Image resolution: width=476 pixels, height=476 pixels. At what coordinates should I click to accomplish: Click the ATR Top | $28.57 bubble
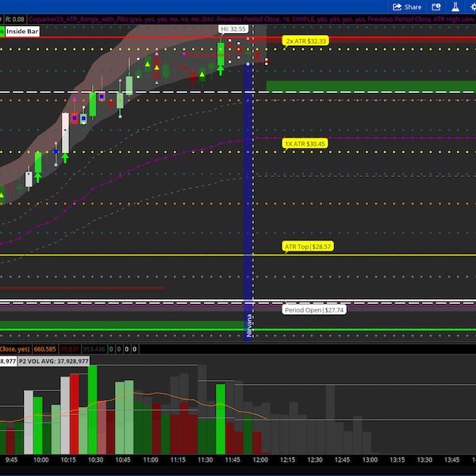308,247
